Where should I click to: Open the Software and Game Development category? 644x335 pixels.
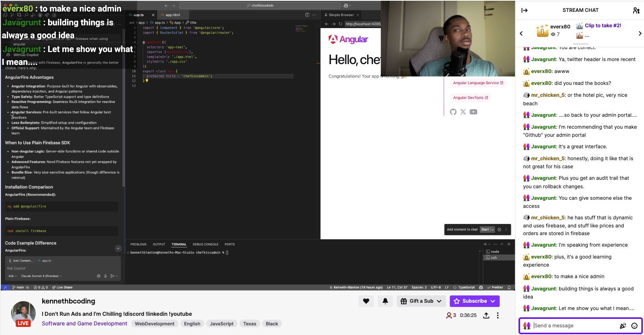[x=84, y=323]
